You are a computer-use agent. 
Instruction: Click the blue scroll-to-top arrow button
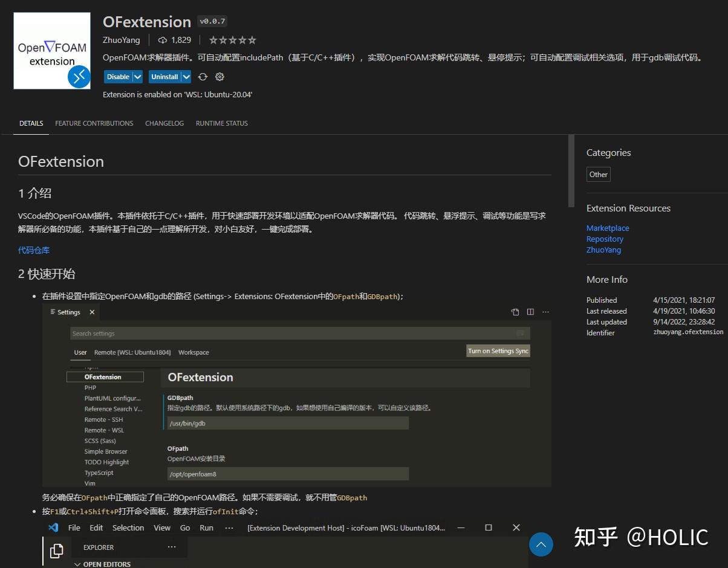pos(541,544)
